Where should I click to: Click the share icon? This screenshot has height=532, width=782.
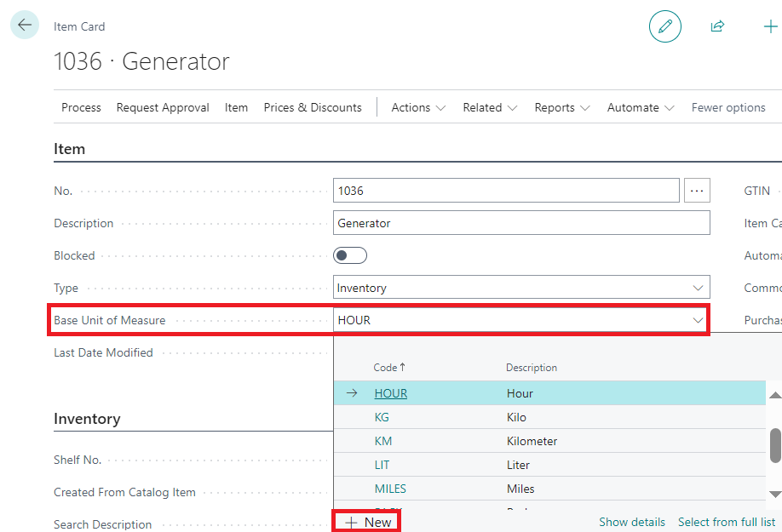tap(717, 26)
